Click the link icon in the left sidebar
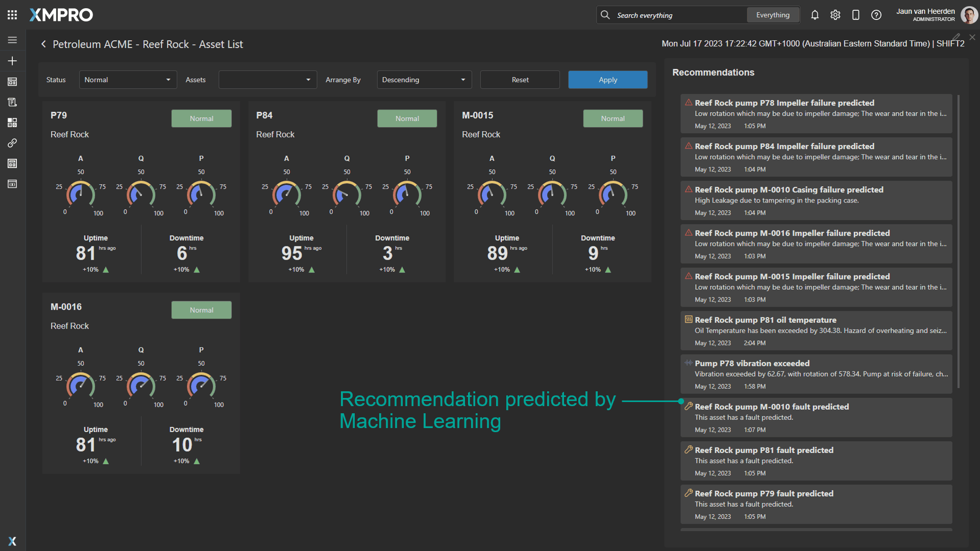Viewport: 980px width, 551px height. [12, 143]
